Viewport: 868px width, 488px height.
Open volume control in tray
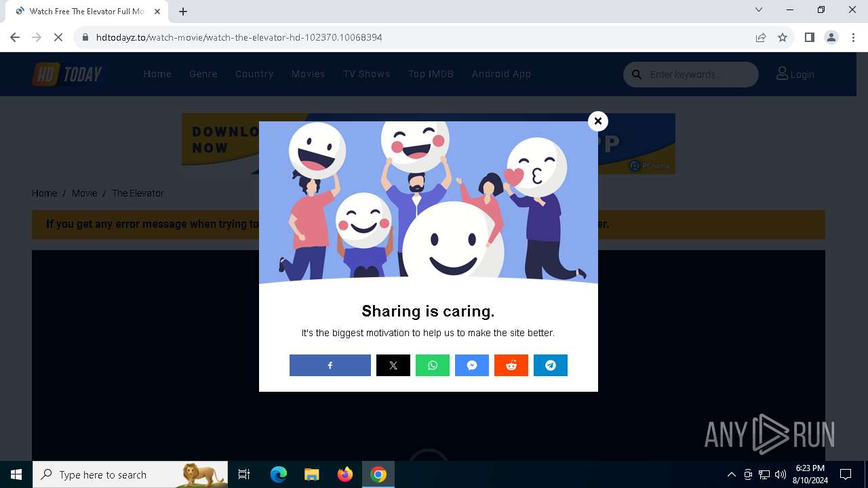tap(781, 474)
